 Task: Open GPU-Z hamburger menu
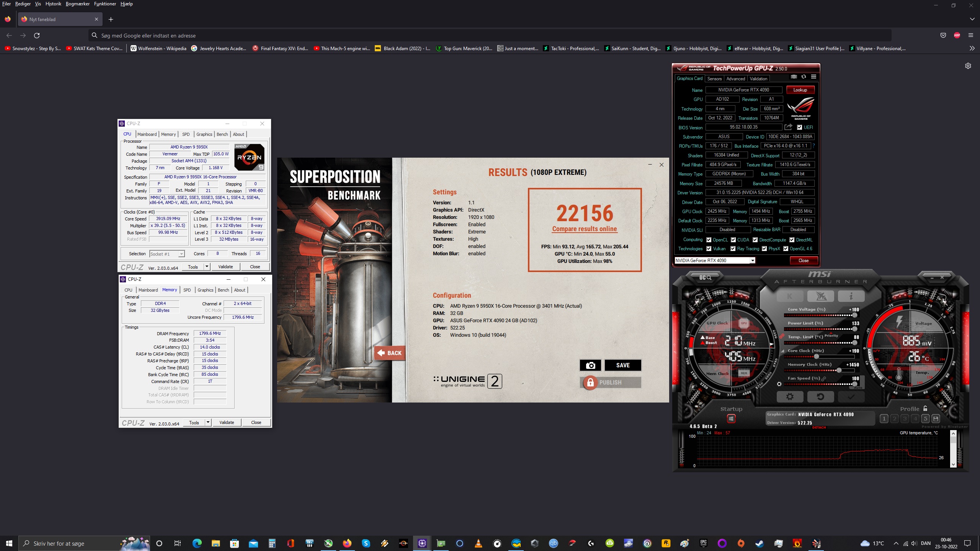813,77
